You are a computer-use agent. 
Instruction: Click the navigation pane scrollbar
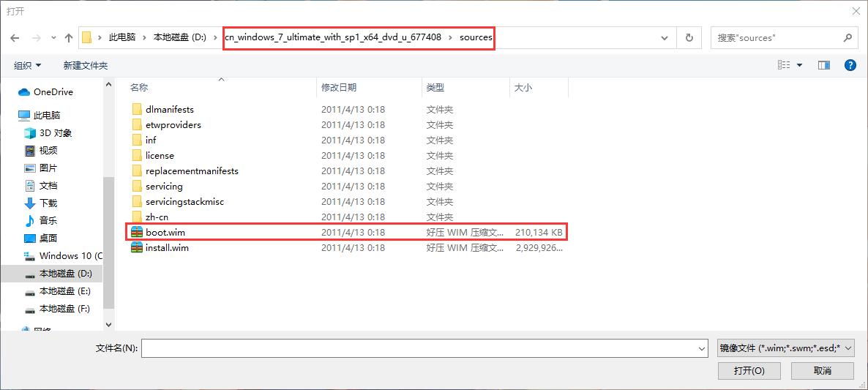coord(108,242)
